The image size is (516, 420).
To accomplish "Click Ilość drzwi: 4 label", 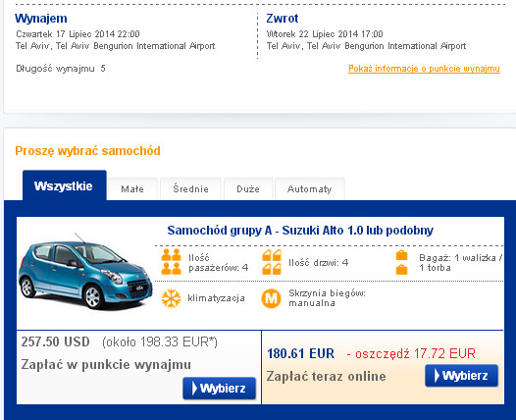I will pyautogui.click(x=318, y=263).
